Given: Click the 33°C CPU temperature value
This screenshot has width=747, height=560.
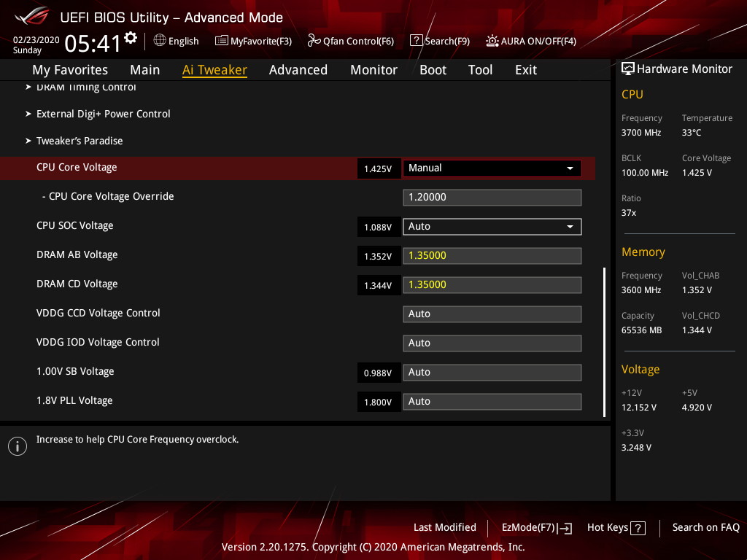Looking at the screenshot, I should (692, 133).
